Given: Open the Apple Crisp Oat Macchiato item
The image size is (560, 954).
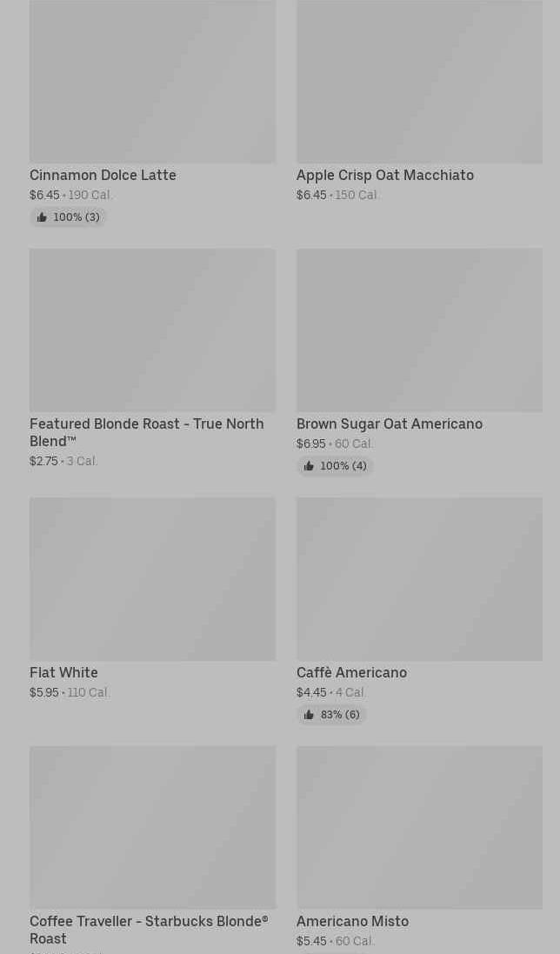Looking at the screenshot, I should [384, 176].
